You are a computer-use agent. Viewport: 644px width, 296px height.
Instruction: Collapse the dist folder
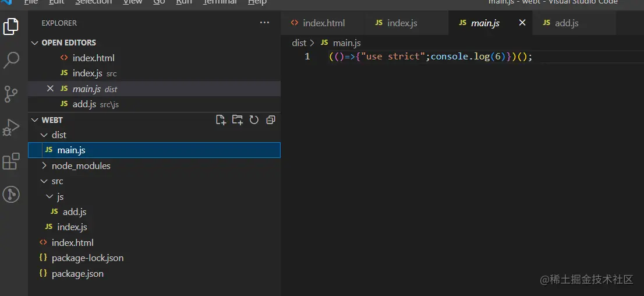[59, 135]
